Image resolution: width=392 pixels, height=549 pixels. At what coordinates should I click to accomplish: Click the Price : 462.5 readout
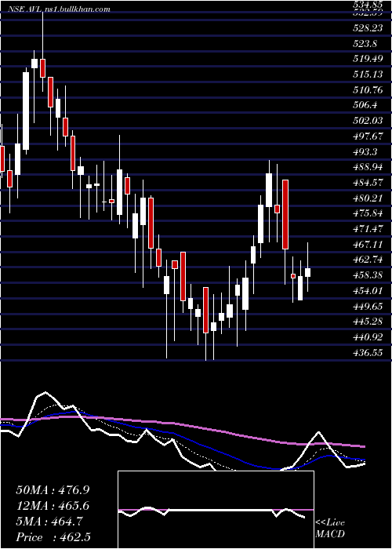click(x=55, y=537)
